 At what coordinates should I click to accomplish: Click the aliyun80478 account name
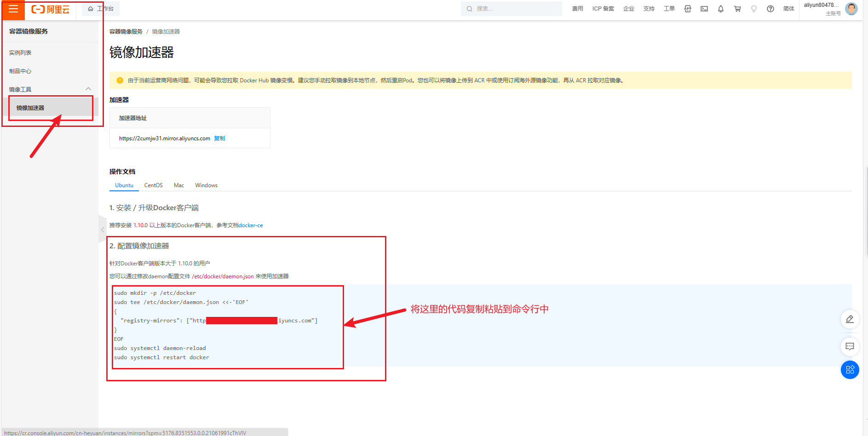click(822, 5)
